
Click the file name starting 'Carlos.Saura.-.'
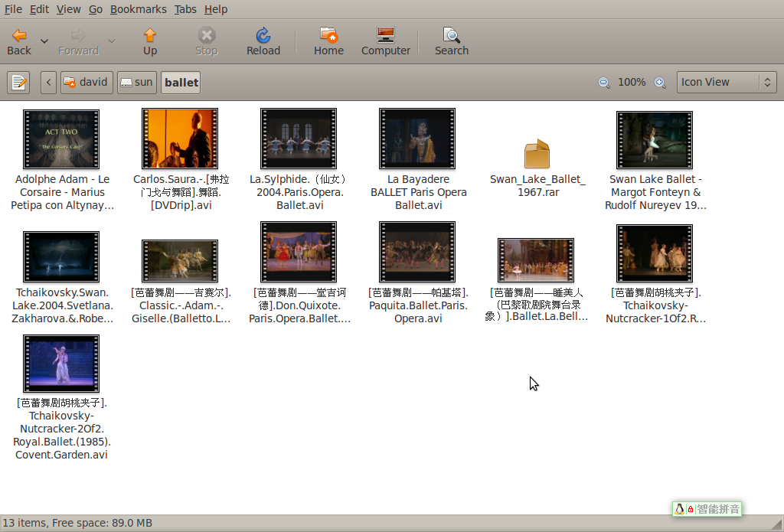pyautogui.click(x=181, y=192)
